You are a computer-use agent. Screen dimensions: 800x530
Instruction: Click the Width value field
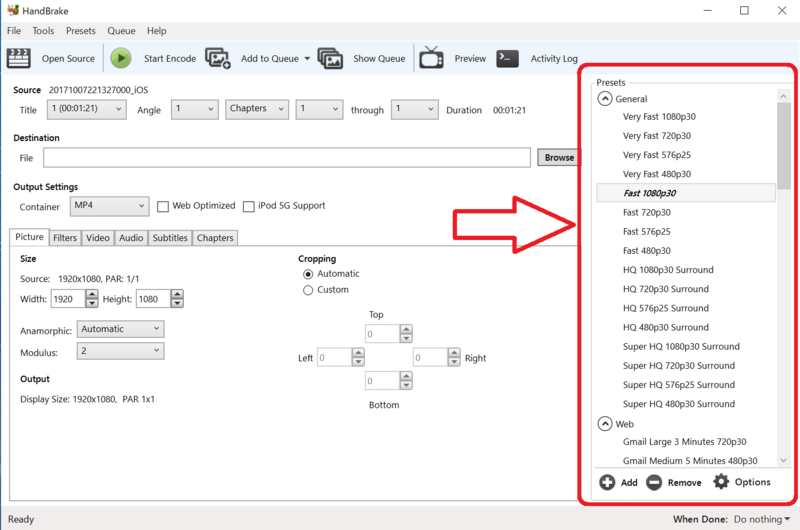[68, 299]
